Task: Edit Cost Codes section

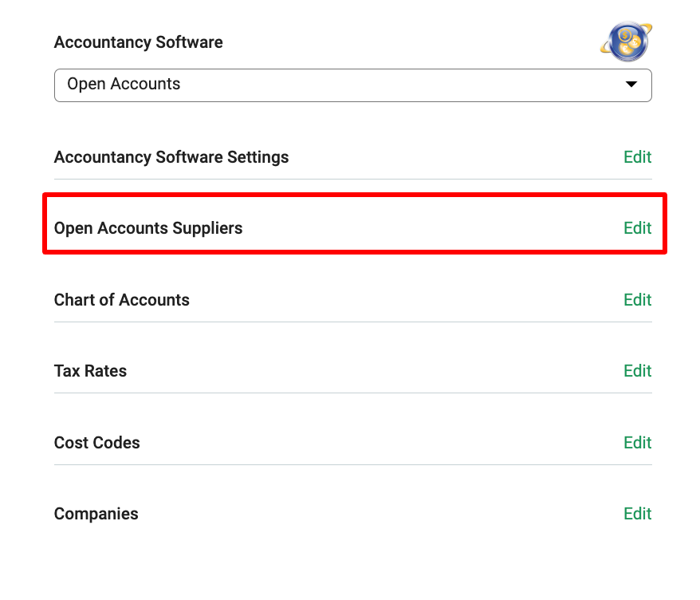Action: click(638, 443)
